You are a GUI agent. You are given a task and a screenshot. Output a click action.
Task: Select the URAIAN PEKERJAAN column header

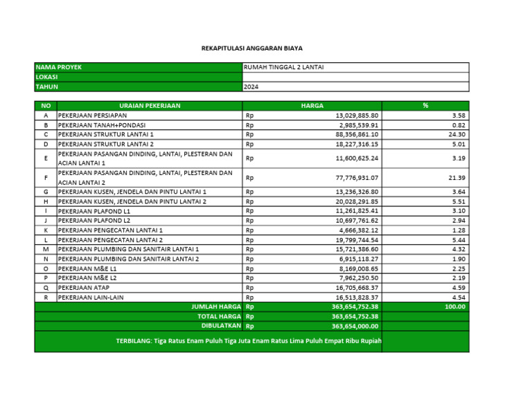click(150, 106)
